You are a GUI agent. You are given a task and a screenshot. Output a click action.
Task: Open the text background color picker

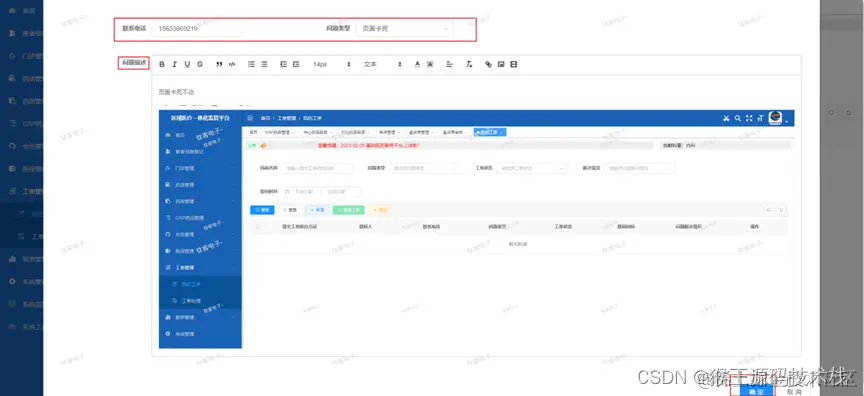(430, 64)
